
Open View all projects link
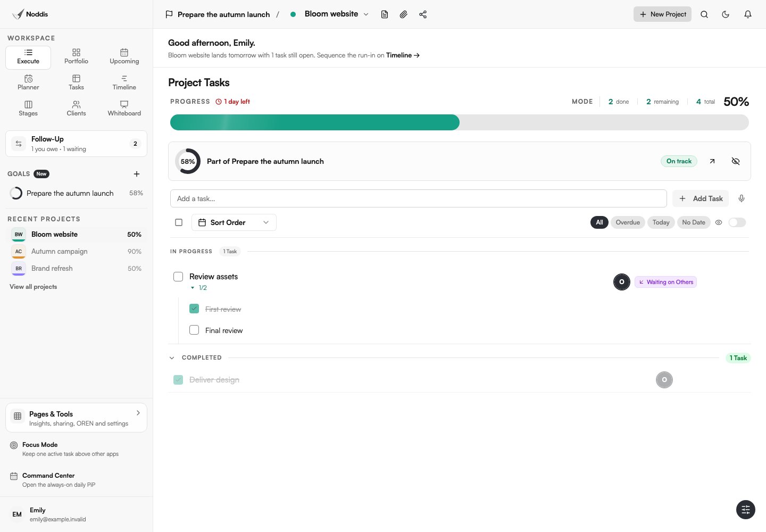(x=33, y=287)
